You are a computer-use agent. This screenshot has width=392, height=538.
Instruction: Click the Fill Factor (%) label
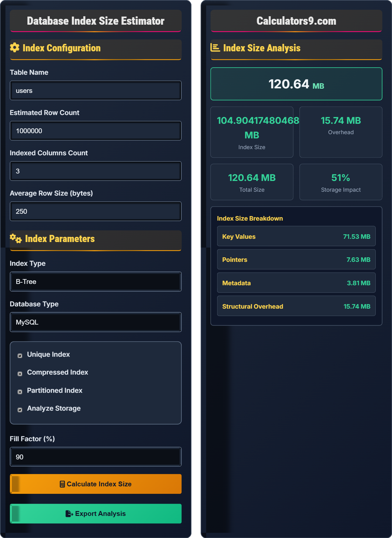[32, 439]
